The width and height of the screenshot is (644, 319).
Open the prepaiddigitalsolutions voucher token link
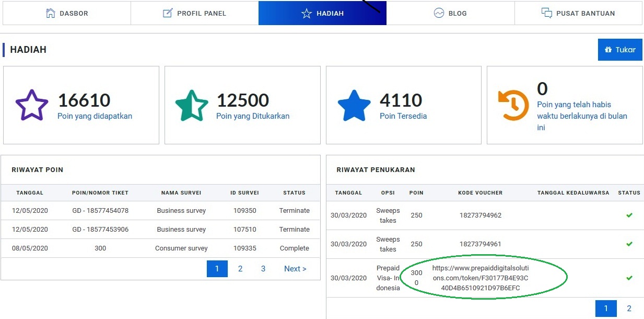click(x=481, y=278)
